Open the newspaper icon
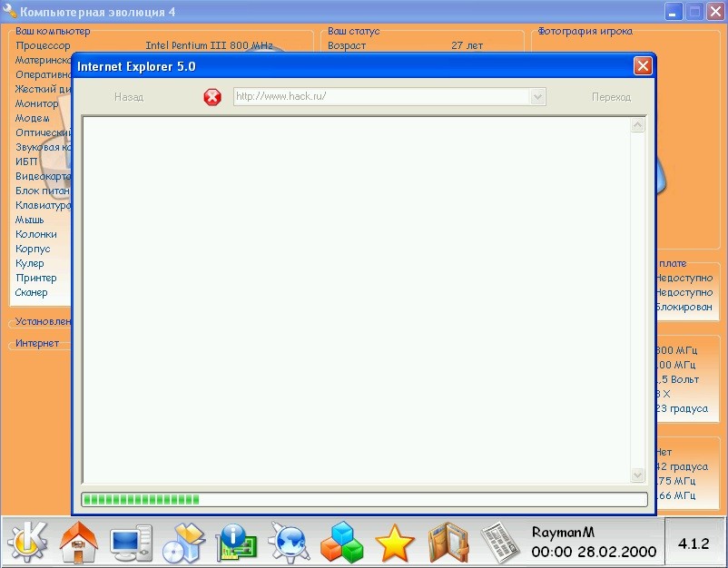This screenshot has width=728, height=568. pyautogui.click(x=499, y=542)
